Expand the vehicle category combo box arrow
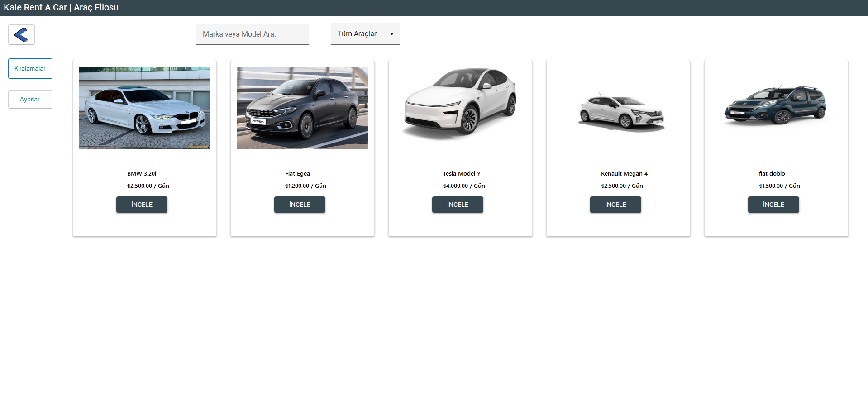Screen dimensions: 868x410 [x=392, y=34]
